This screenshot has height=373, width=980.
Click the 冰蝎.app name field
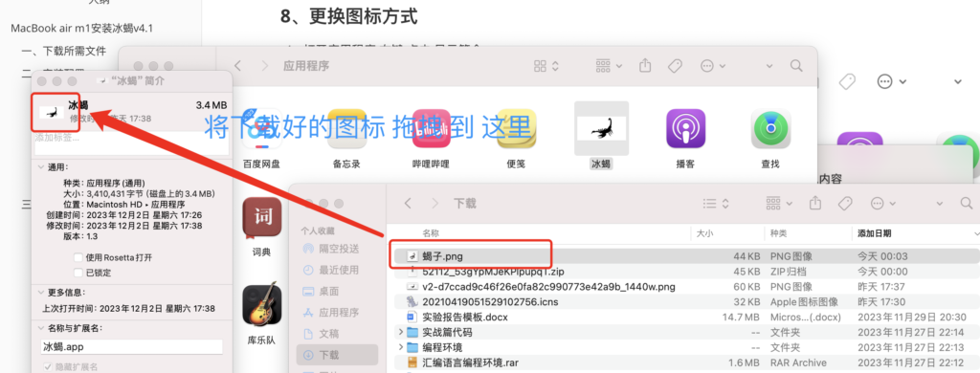click(132, 347)
